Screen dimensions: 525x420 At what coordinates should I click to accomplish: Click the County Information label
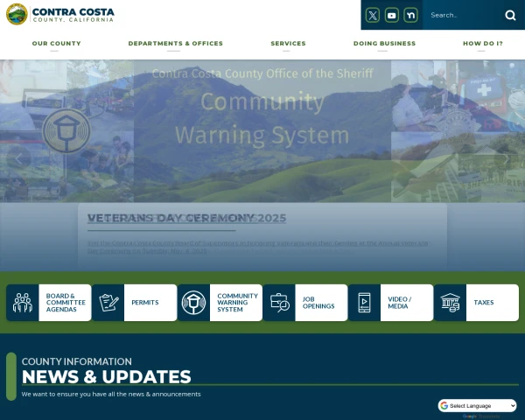click(77, 361)
